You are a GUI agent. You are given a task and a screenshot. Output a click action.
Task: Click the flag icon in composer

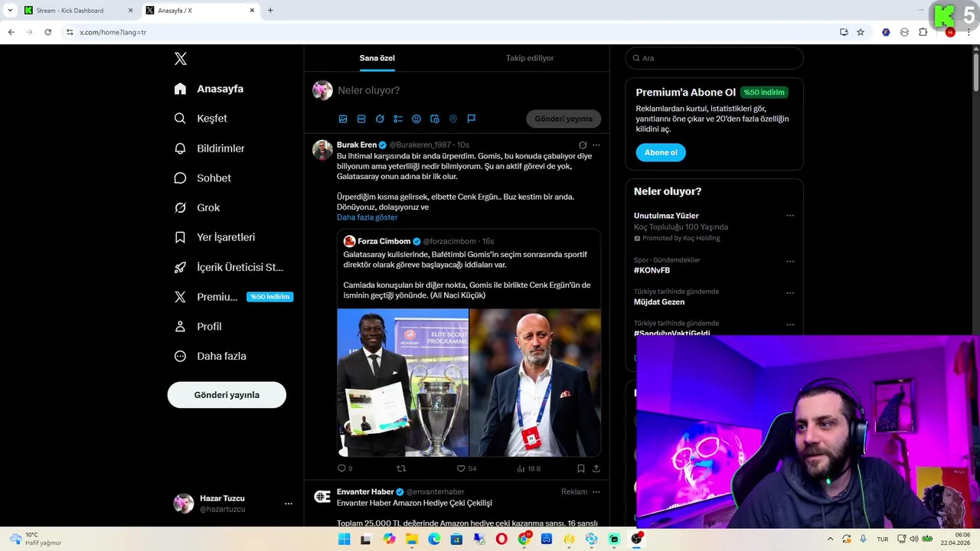tap(472, 119)
